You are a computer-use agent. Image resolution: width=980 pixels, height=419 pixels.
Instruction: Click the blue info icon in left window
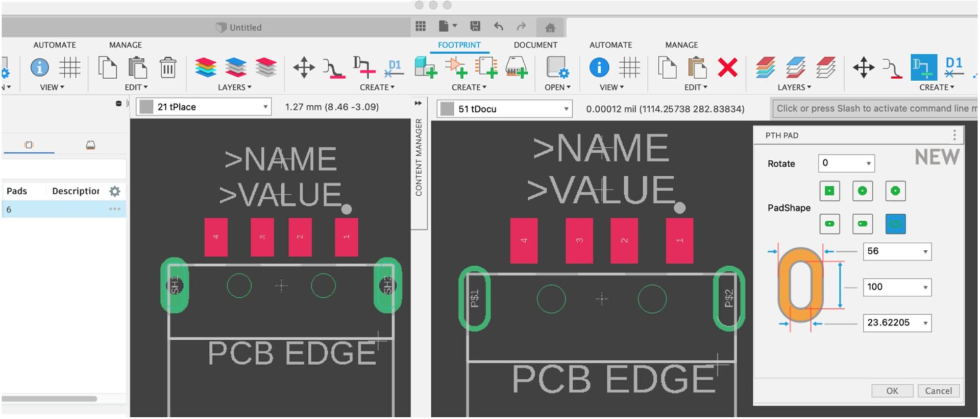[39, 67]
